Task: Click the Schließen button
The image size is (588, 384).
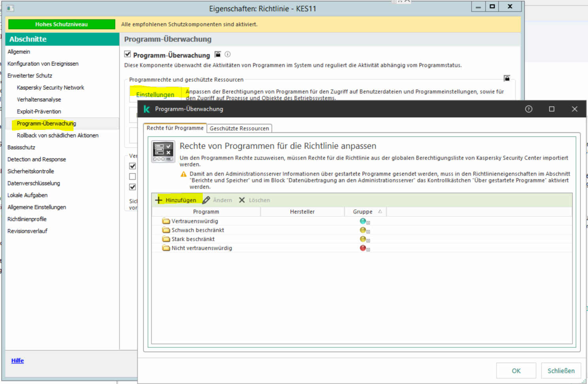Action: [x=561, y=371]
